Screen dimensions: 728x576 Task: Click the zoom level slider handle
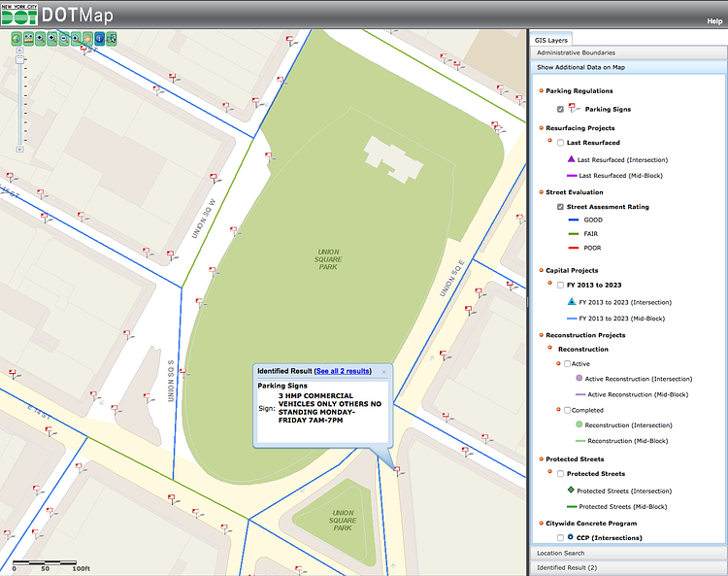[x=19, y=59]
